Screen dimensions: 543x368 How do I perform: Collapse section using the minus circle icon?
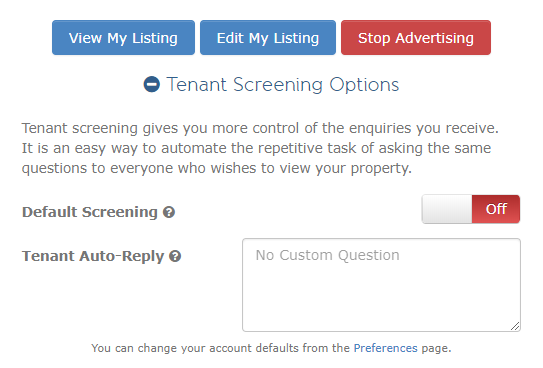(x=152, y=84)
